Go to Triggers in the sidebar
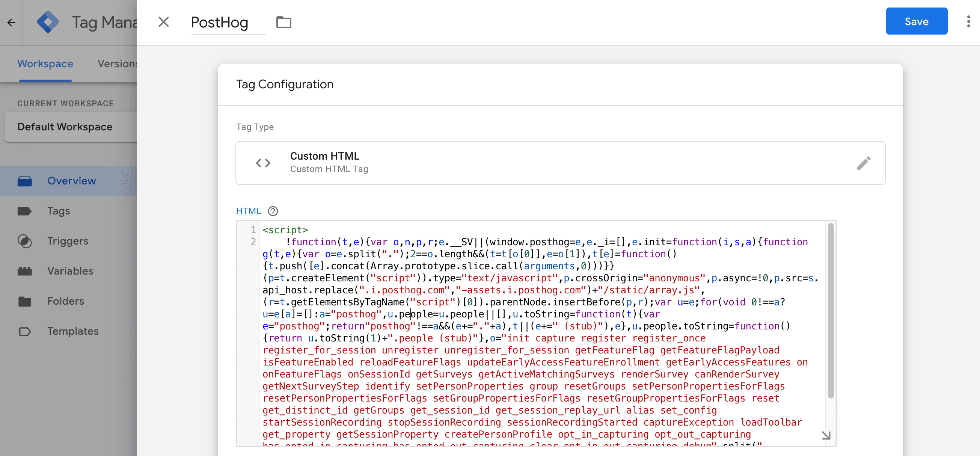This screenshot has width=980, height=456. point(68,241)
